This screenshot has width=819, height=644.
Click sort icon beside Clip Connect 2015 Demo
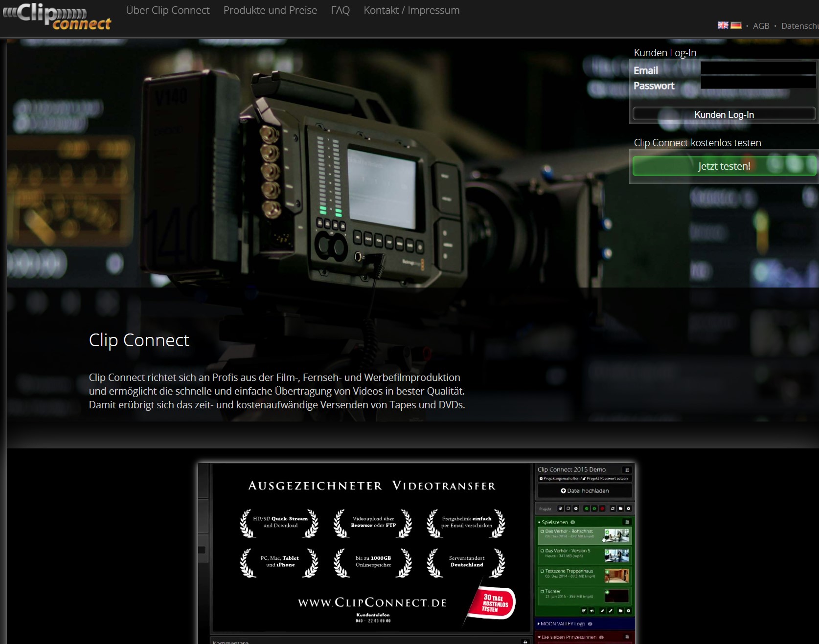pos(627,470)
